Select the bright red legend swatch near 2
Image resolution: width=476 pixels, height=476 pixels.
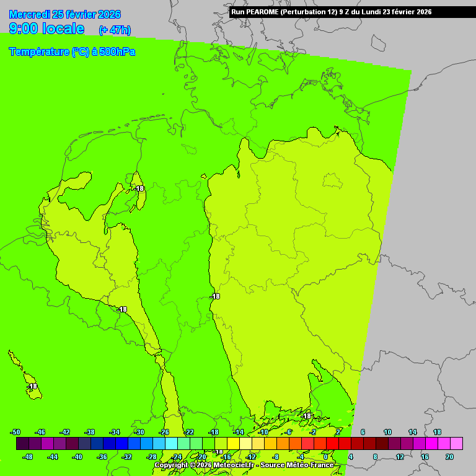[x=345, y=444]
